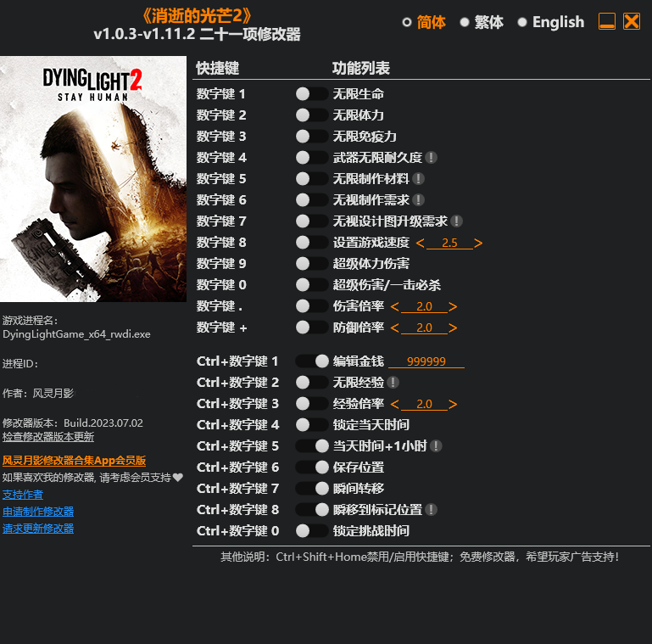Viewport: 652px width, 644px height.
Task: Toggle 经验倍率 switch
Action: click(312, 404)
